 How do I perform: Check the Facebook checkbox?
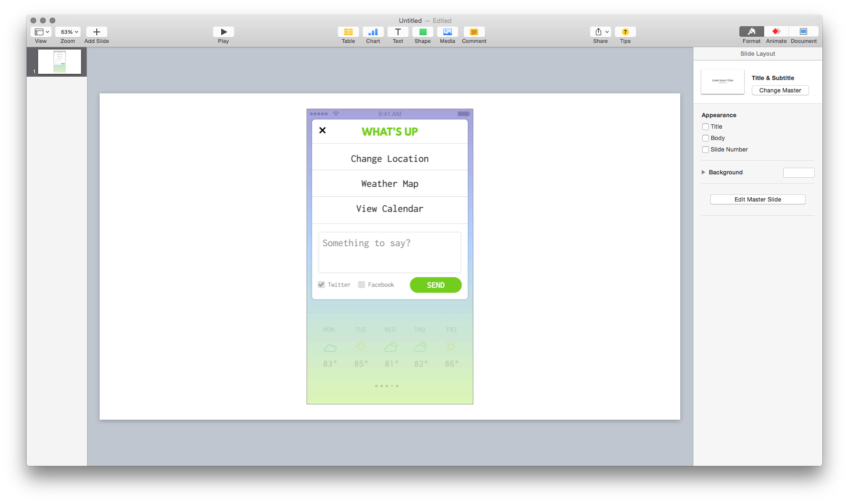(x=361, y=284)
